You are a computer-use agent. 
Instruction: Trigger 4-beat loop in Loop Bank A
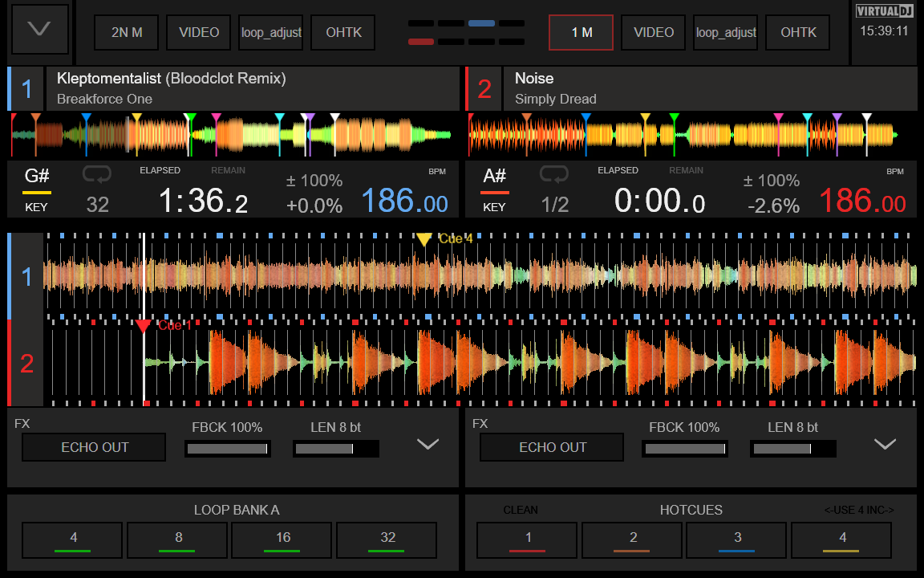coord(72,539)
